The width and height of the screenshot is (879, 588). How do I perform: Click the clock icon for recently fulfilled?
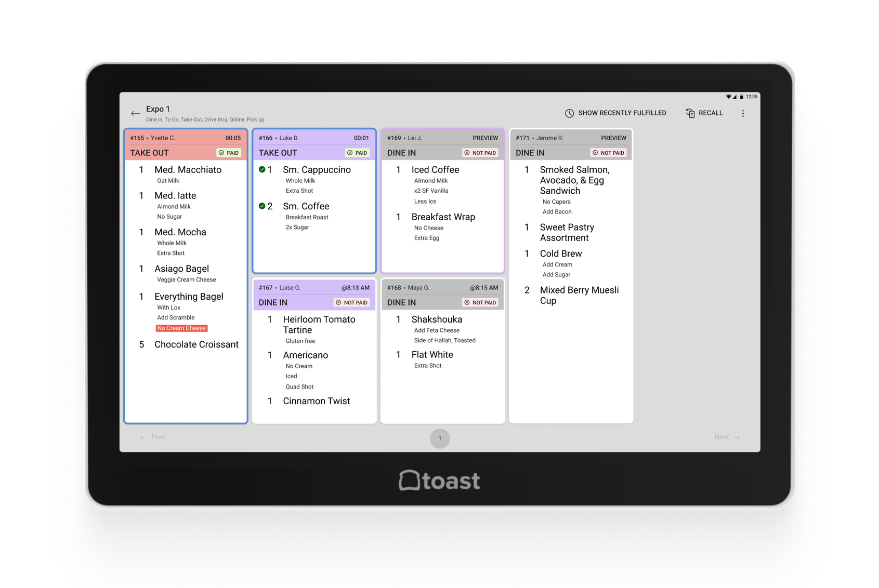569,113
